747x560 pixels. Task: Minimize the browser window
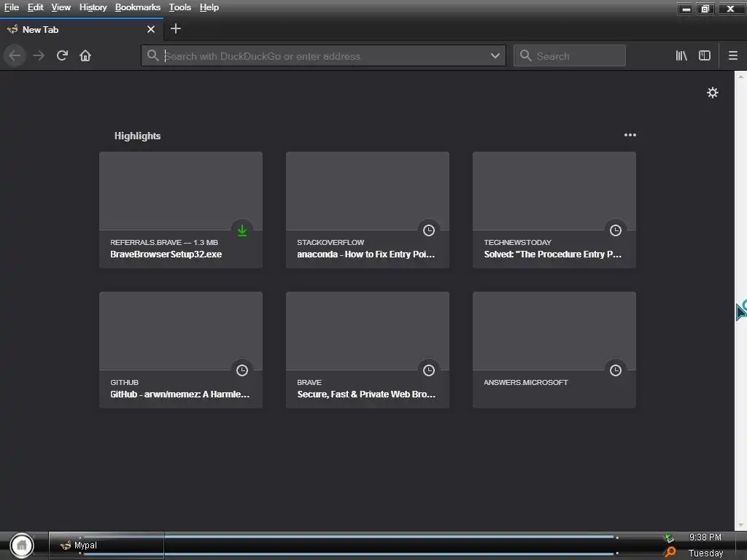pos(685,9)
